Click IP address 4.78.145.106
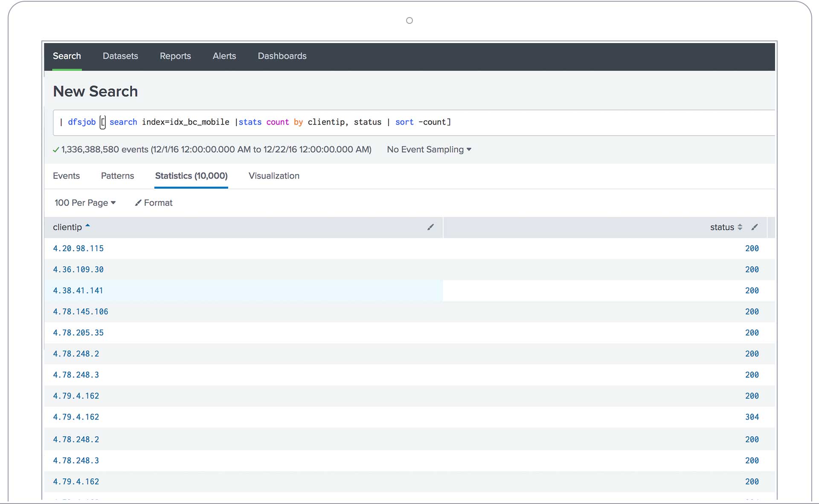Viewport: 819px width, 504px height. [81, 312]
